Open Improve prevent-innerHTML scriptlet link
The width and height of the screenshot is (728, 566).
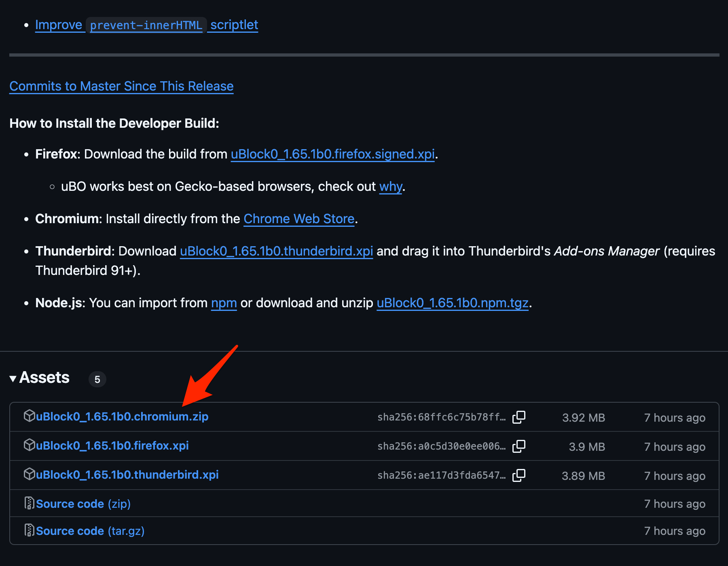[x=146, y=25]
